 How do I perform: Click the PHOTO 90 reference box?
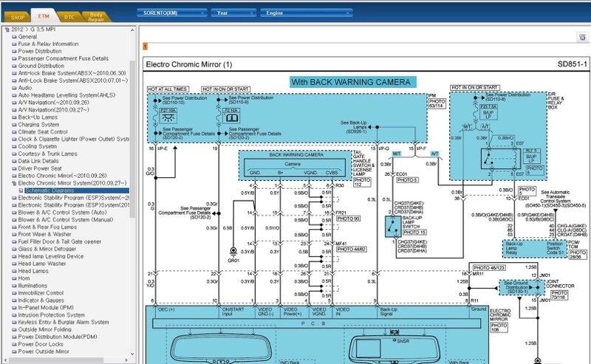tap(347, 219)
